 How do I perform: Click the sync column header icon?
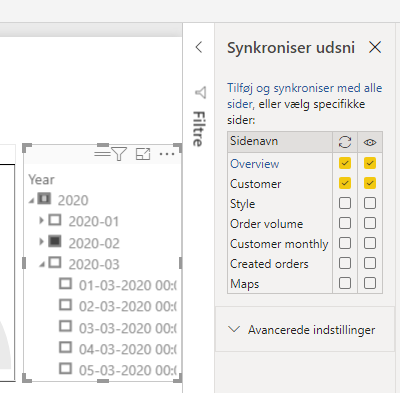(x=345, y=142)
